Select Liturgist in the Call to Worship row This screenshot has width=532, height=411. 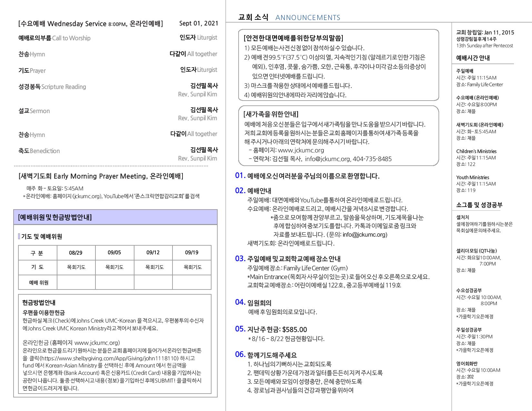coord(207,37)
